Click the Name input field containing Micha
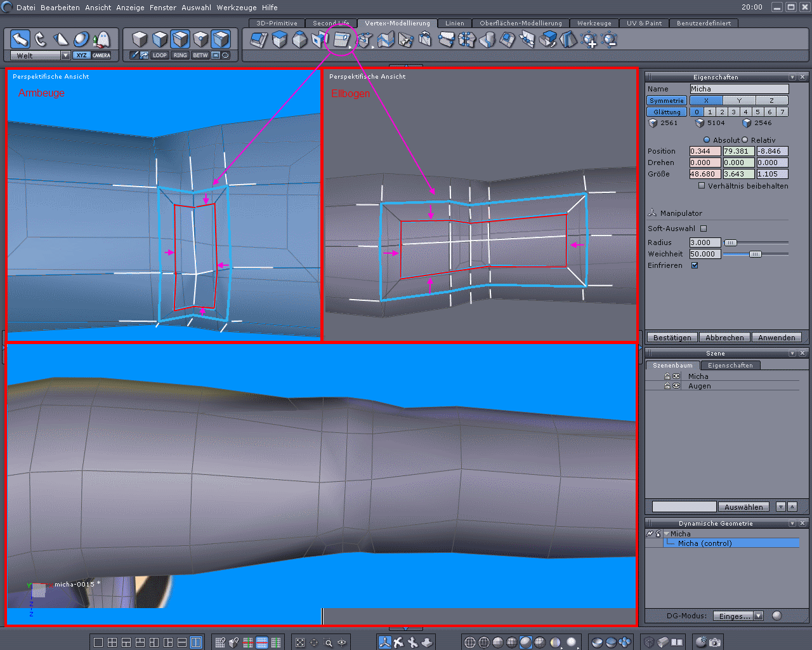 coord(739,89)
